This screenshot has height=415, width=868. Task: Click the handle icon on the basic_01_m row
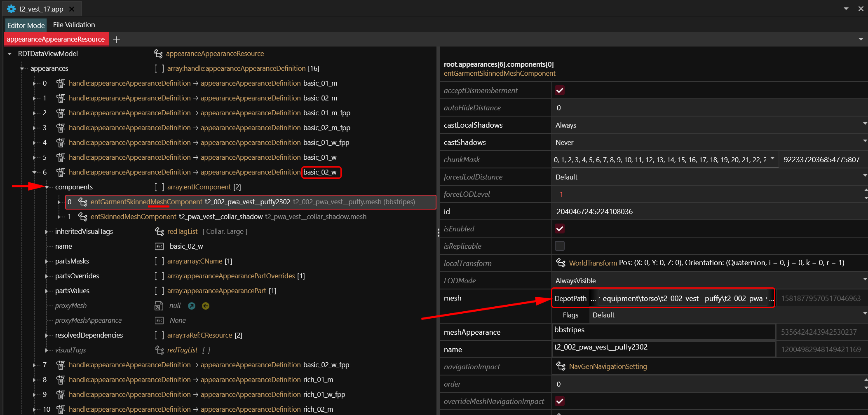[x=61, y=83]
